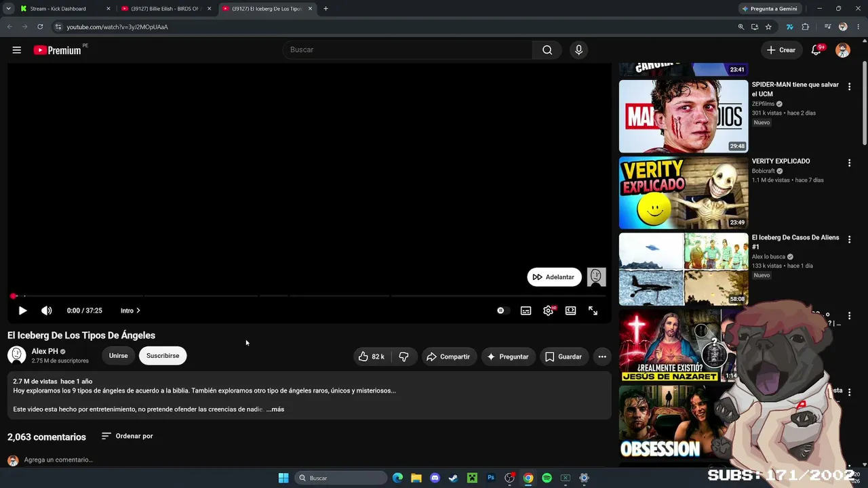Open a new Chrome tab
Screen dimensions: 868x488
(325, 9)
